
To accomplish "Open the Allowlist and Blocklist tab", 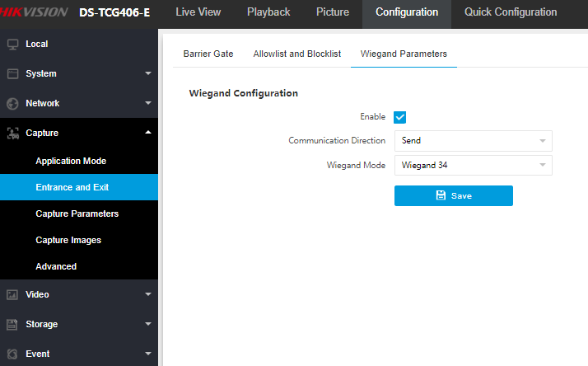I will [296, 54].
